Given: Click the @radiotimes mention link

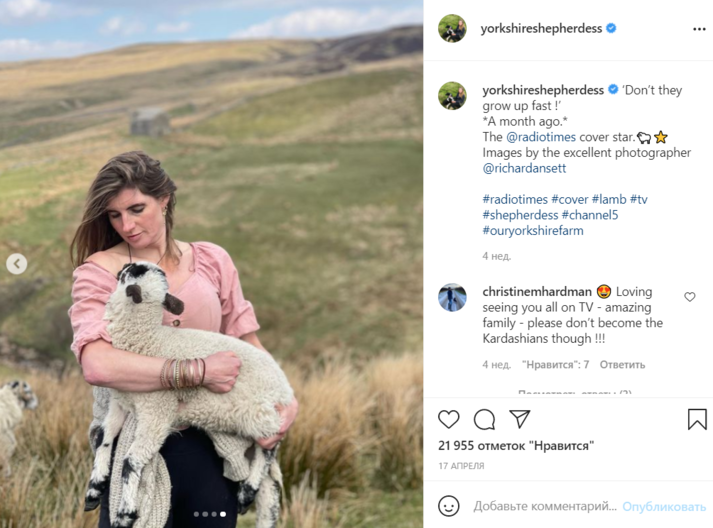Looking at the screenshot, I should [541, 137].
